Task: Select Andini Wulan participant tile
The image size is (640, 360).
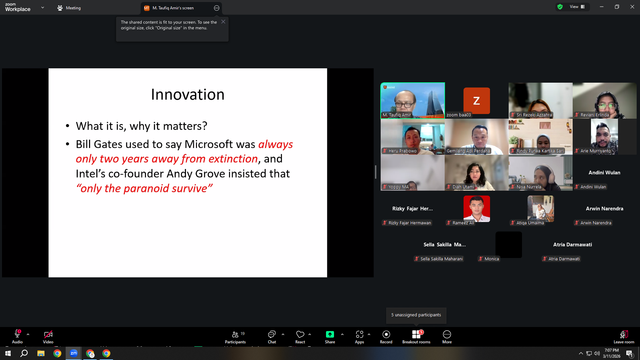Action: 604,173
